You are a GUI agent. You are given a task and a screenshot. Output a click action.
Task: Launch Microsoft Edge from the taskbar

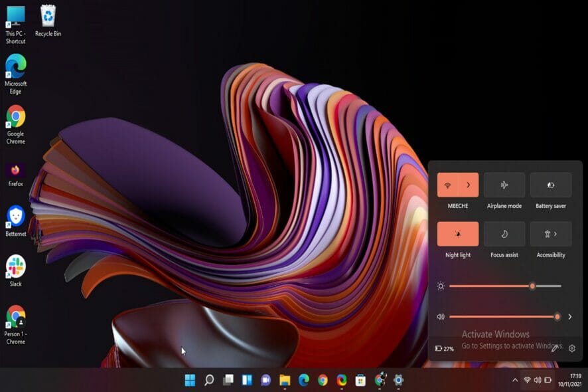point(303,381)
